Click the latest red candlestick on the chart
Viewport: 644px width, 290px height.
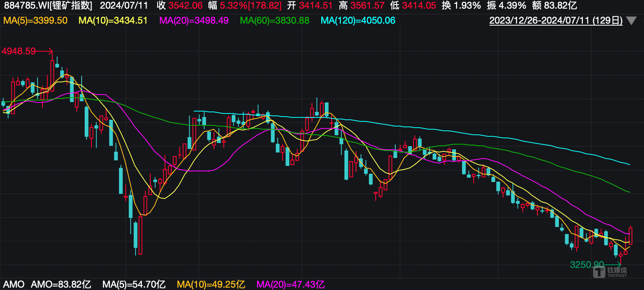click(x=631, y=236)
